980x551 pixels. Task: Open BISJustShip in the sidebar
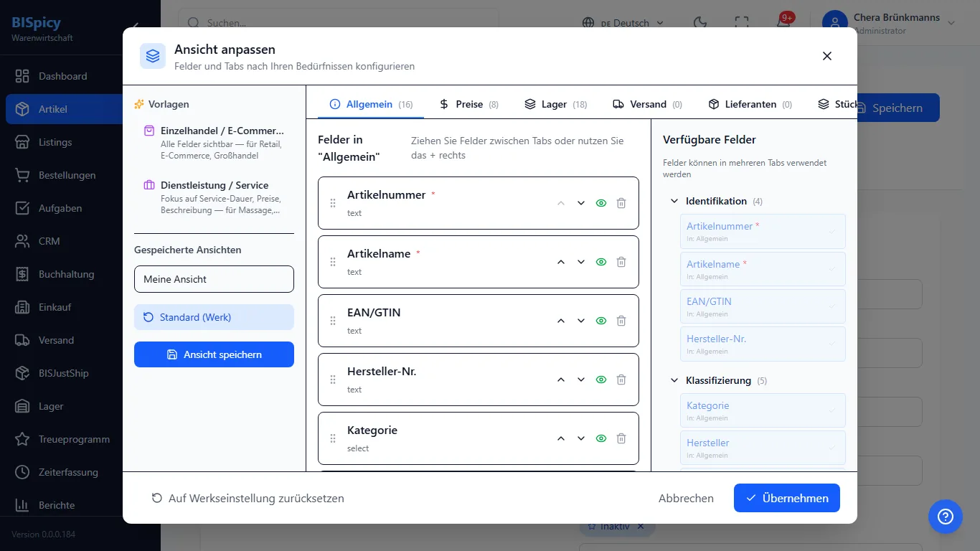(x=80, y=373)
